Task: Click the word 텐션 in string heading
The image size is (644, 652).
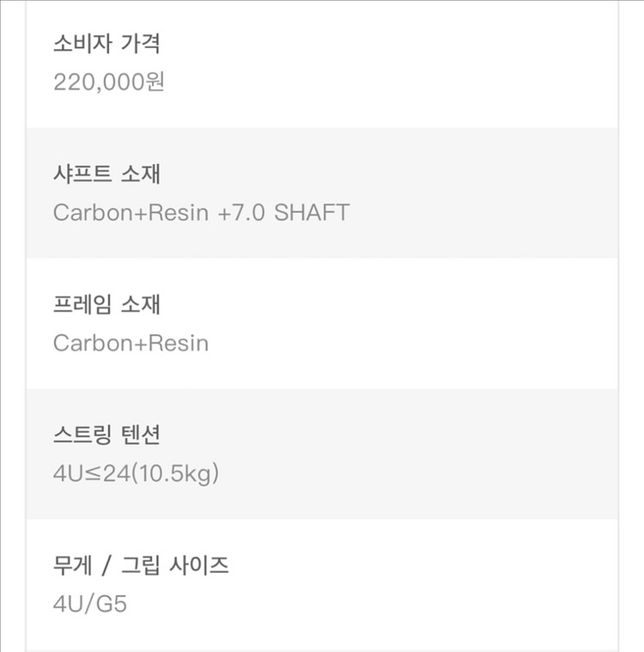Action: pyautogui.click(x=141, y=435)
